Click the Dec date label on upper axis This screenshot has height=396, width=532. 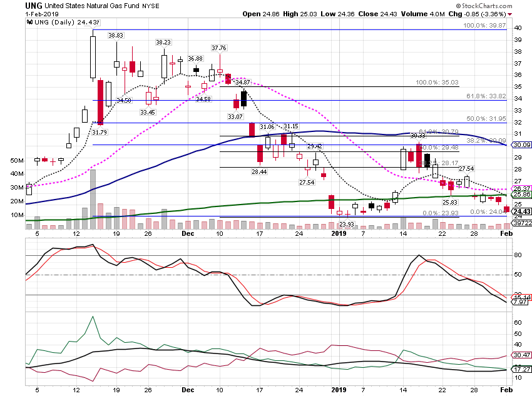tap(188, 233)
